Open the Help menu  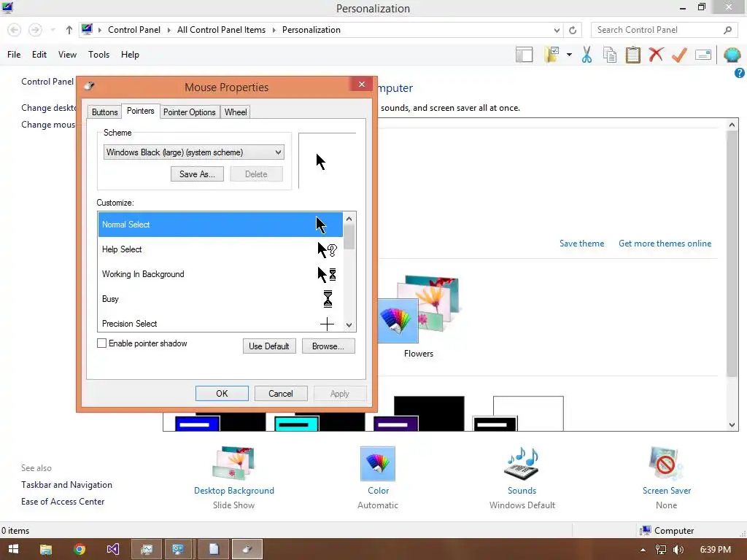click(130, 55)
